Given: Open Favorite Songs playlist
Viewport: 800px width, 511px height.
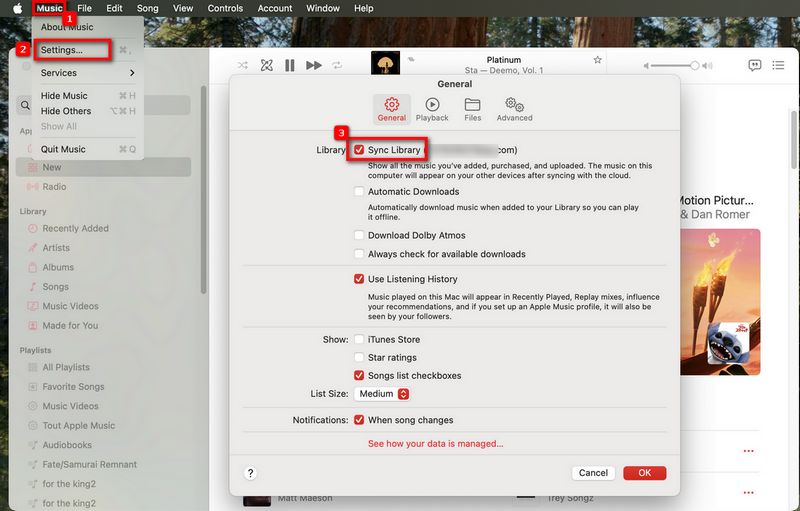Looking at the screenshot, I should point(104,387).
